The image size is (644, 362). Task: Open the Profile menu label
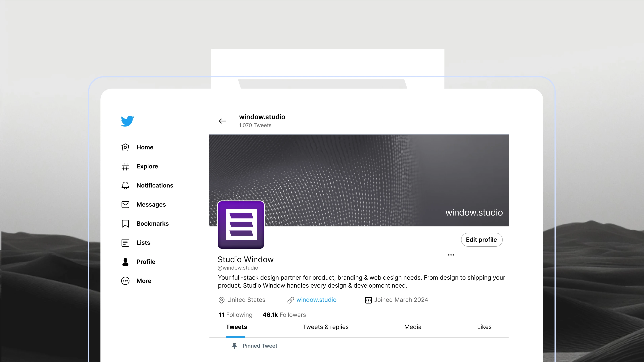(x=146, y=262)
